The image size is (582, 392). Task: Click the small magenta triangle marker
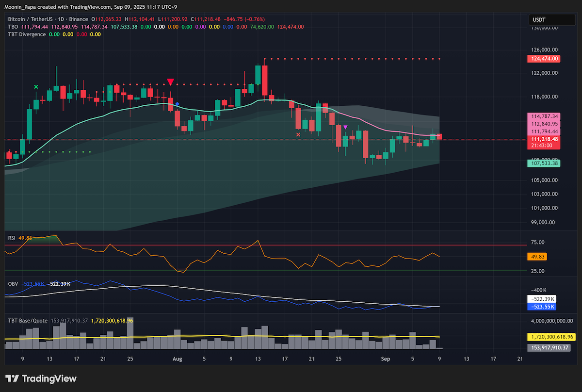click(x=345, y=127)
